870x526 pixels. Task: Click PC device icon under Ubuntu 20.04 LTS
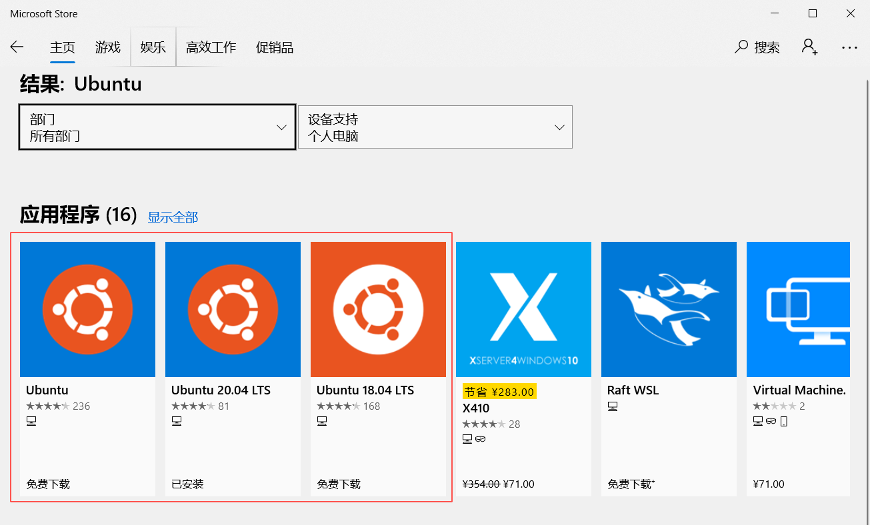[176, 422]
